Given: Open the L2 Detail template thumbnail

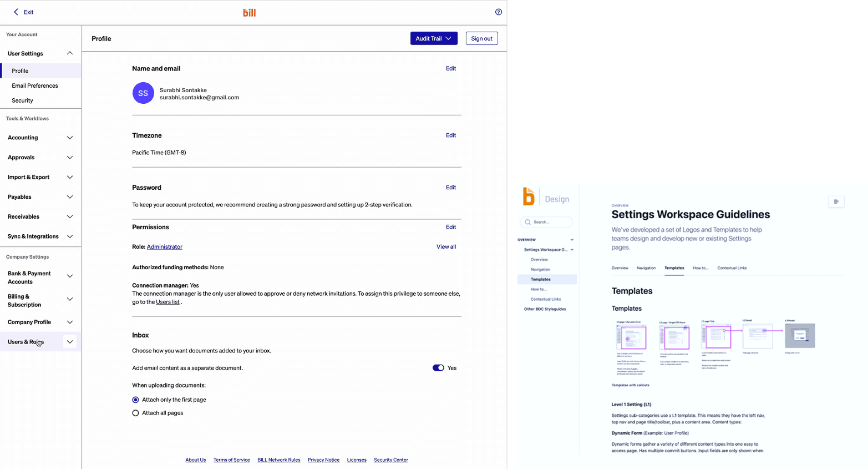Looking at the screenshot, I should (x=758, y=336).
